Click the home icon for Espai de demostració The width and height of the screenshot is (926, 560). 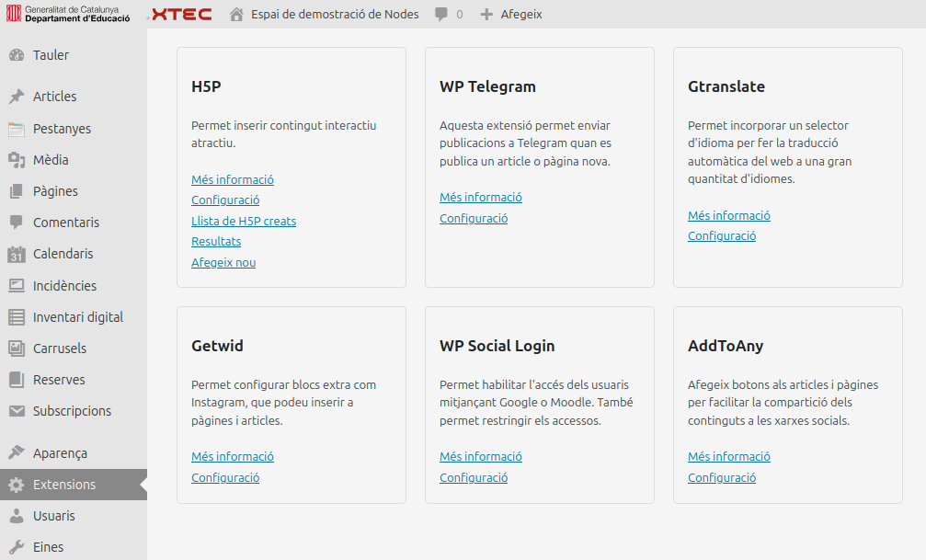[237, 14]
